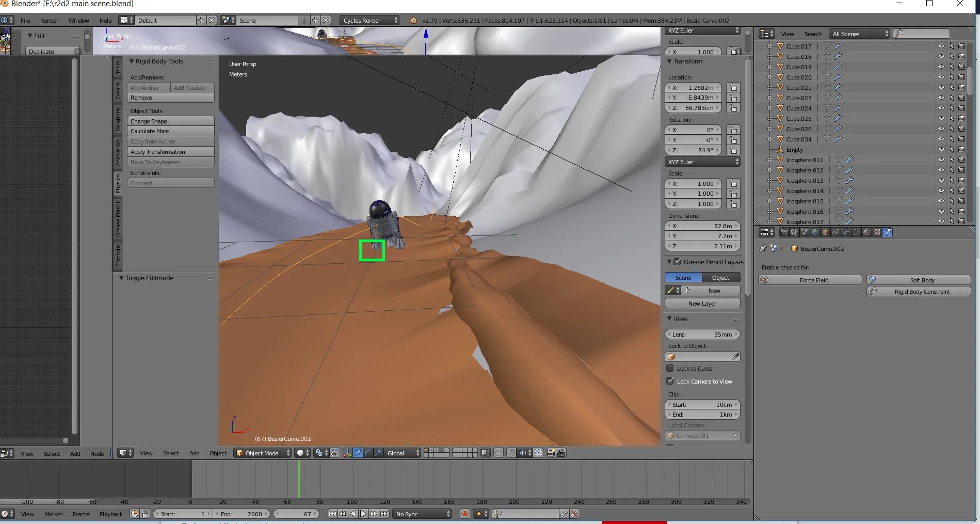Screen dimensions: 980x524
Task: Open the Render menu in the top bar
Action: (x=50, y=21)
